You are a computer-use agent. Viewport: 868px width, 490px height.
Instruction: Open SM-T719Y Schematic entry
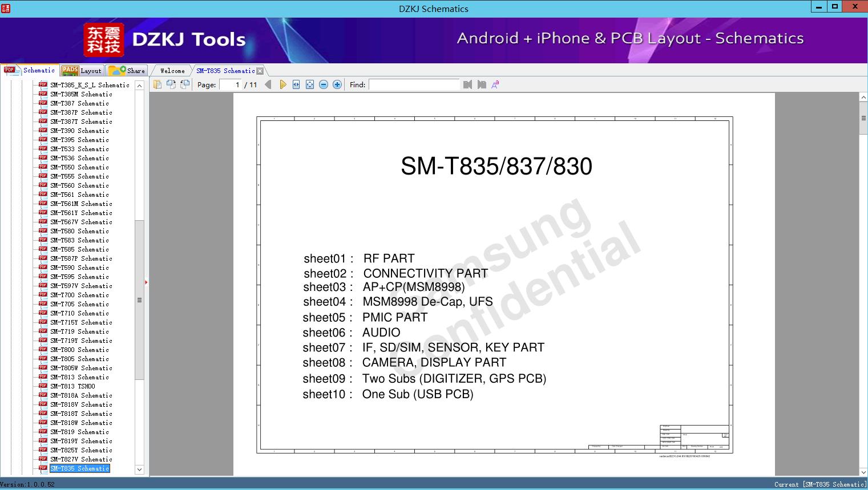click(x=81, y=341)
